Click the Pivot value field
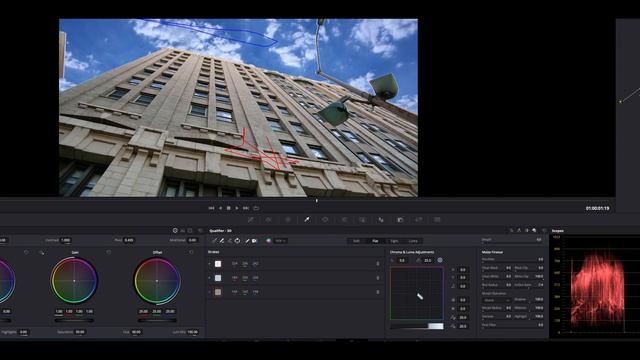Viewport: 640px width, 360px height. pos(129,240)
